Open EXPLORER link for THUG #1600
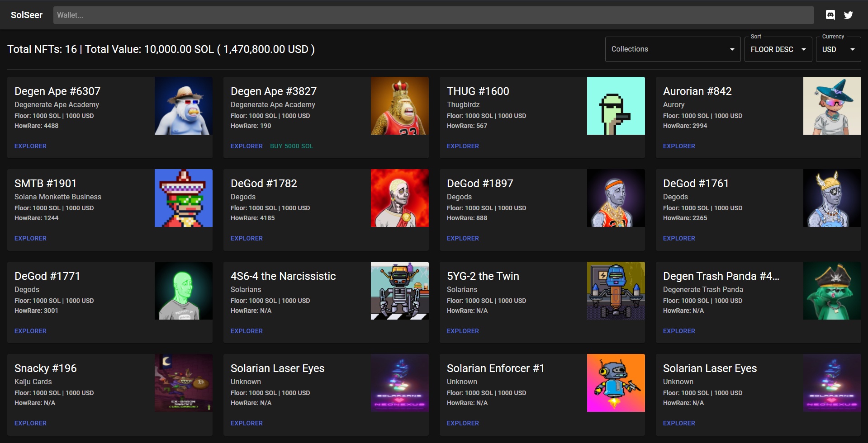Screen dimensions: 868x443 (463, 146)
